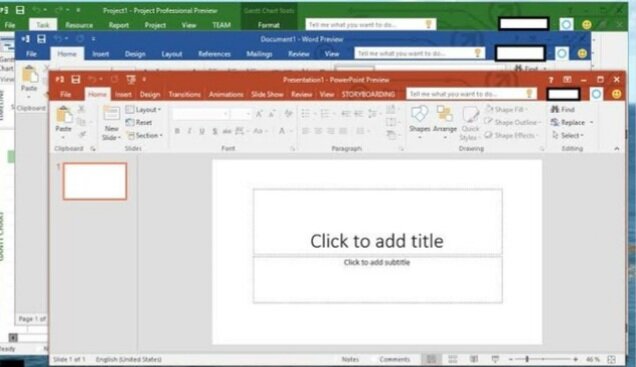Open the Shape Fill dropdown
636x367 pixels.
click(506, 109)
